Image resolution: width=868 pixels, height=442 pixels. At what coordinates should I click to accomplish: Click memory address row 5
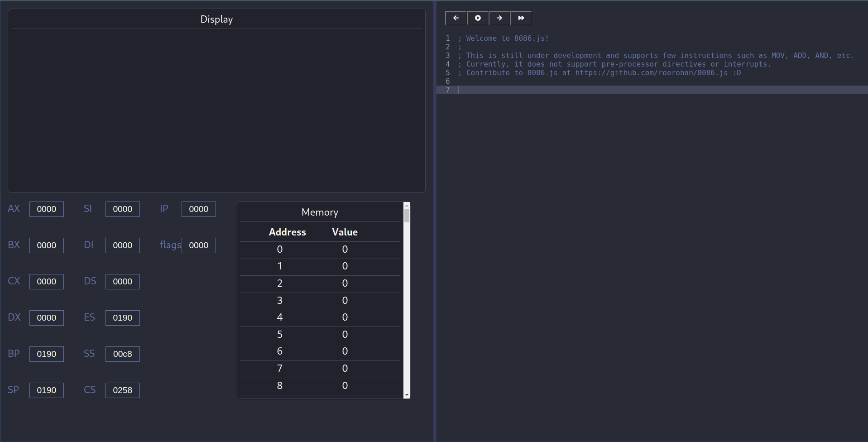tap(320, 335)
